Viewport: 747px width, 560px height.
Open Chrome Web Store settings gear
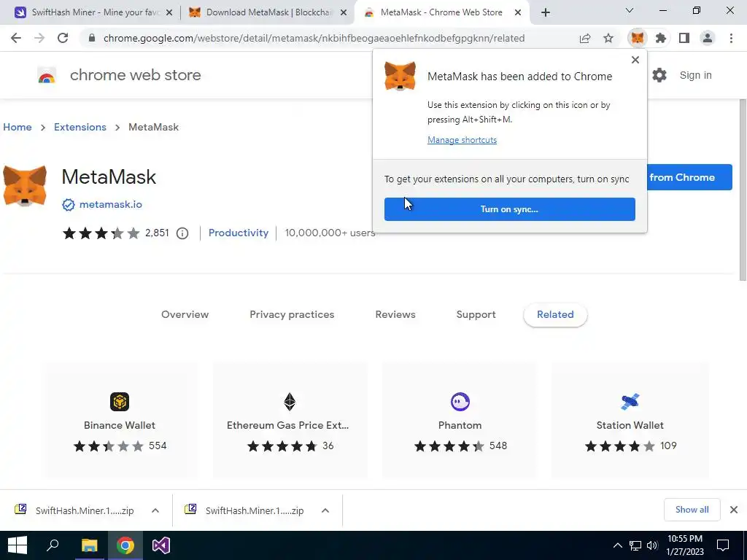click(x=659, y=75)
